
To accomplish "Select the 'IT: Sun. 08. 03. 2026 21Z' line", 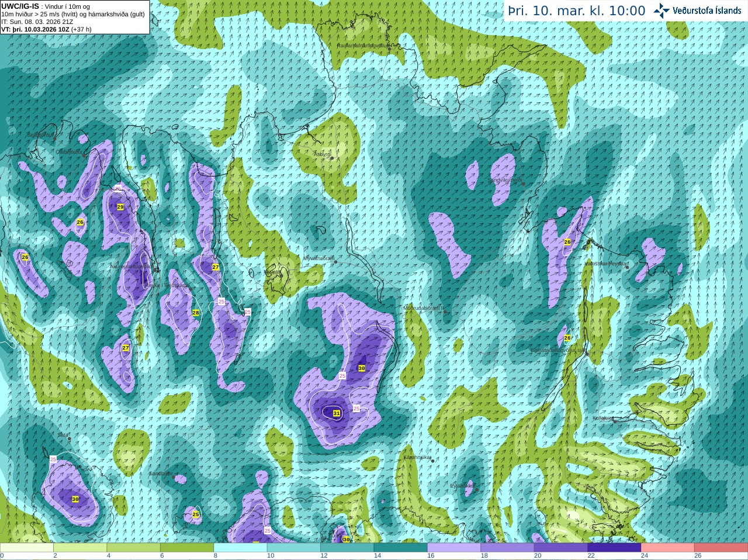I will coord(37,22).
